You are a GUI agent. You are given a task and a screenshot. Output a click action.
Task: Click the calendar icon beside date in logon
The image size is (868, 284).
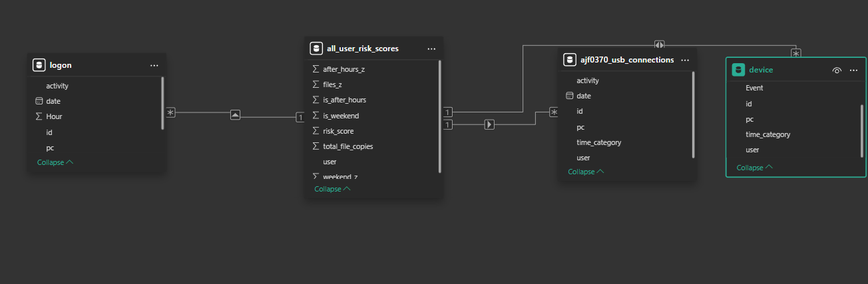(39, 101)
